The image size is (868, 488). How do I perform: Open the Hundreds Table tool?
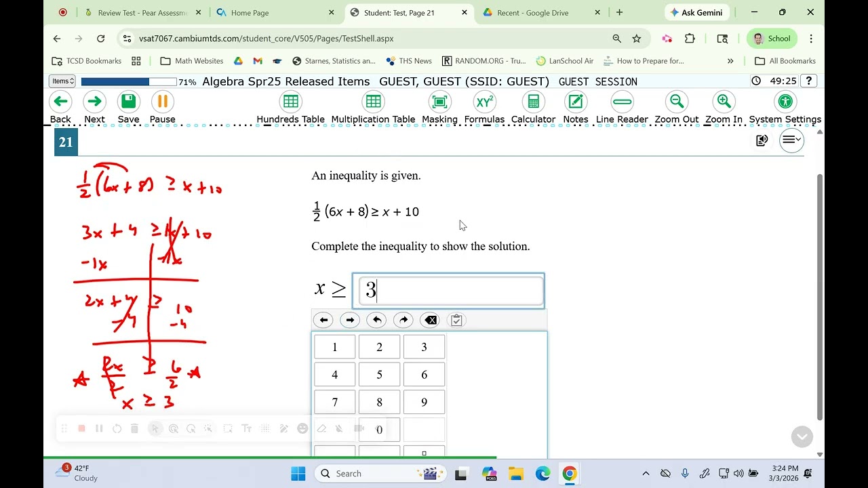pos(290,108)
